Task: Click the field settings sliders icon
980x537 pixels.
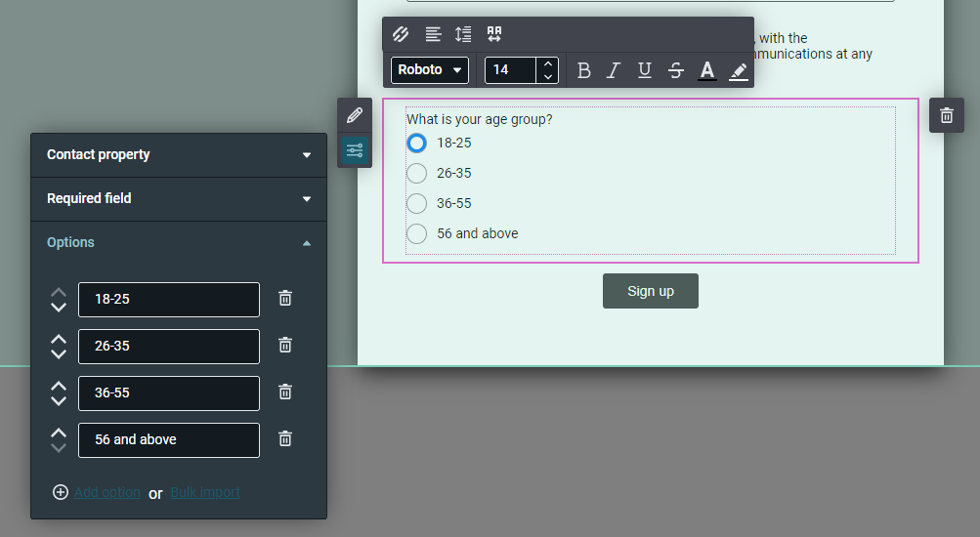Action: 355,149
